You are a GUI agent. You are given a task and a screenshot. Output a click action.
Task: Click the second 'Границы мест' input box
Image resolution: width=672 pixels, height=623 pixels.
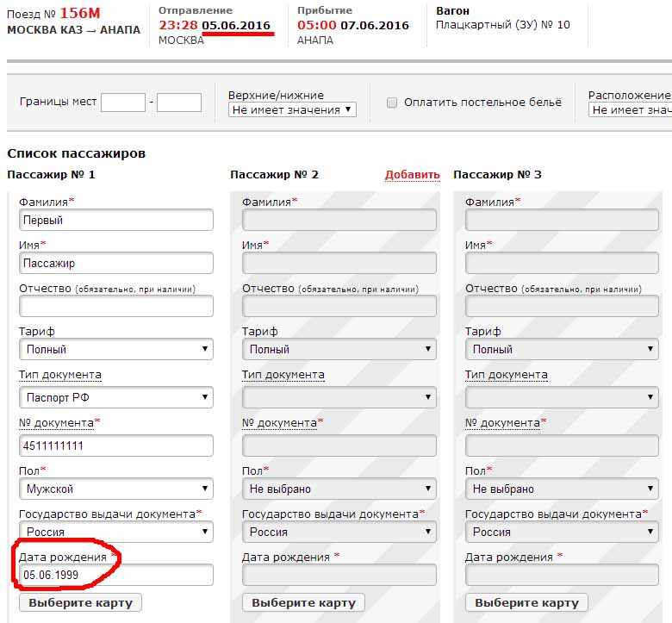click(179, 103)
